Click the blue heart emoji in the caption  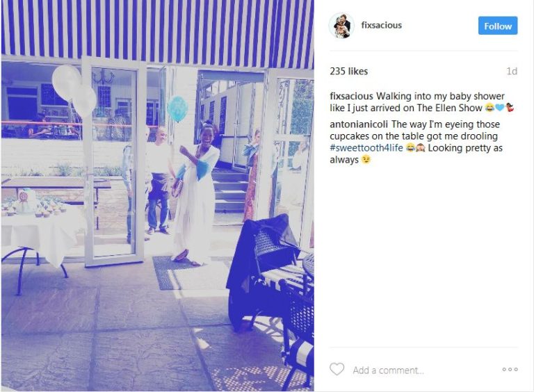[499, 108]
